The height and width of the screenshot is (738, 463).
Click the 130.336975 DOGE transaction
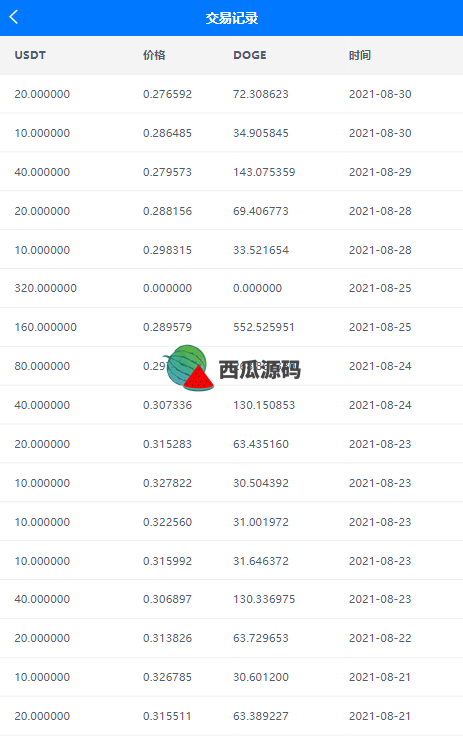click(x=232, y=599)
